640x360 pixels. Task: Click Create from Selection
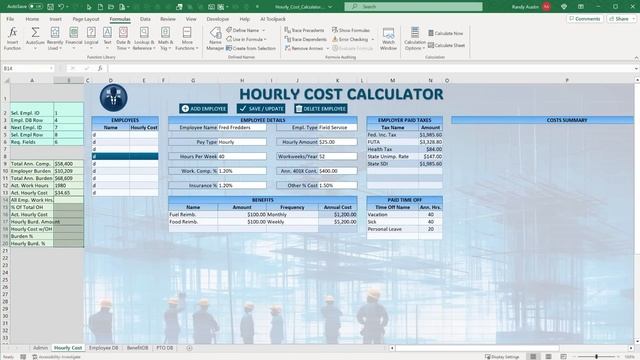pos(251,48)
